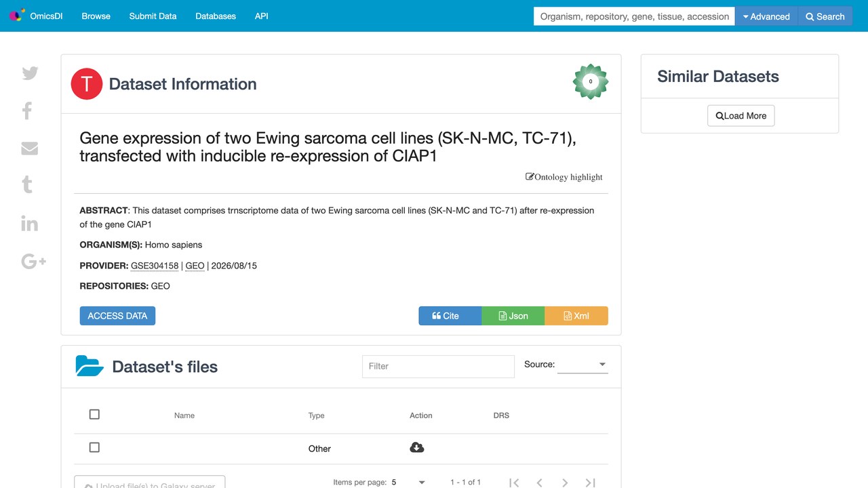Download the file via cloud icon

(417, 447)
